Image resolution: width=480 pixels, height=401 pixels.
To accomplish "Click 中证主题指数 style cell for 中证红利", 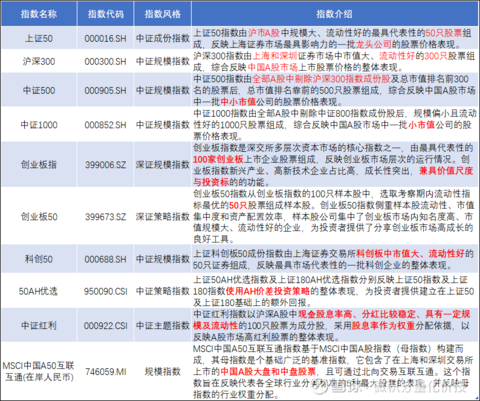I will tap(163, 325).
